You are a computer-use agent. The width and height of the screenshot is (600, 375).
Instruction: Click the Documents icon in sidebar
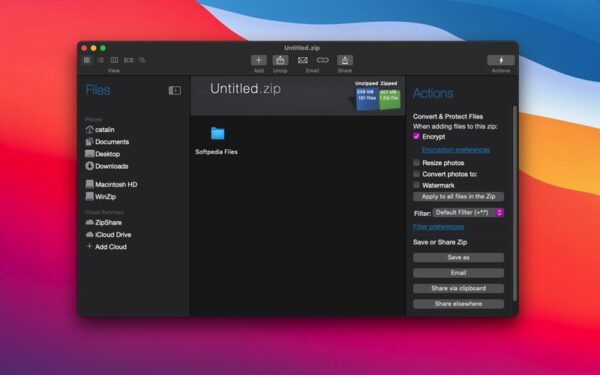coord(90,142)
